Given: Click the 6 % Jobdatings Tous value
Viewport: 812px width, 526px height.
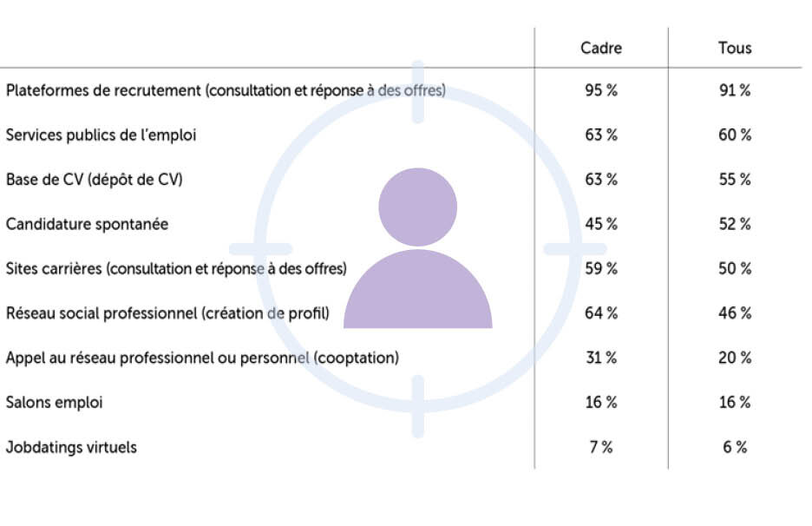Looking at the screenshot, I should coord(734,448).
